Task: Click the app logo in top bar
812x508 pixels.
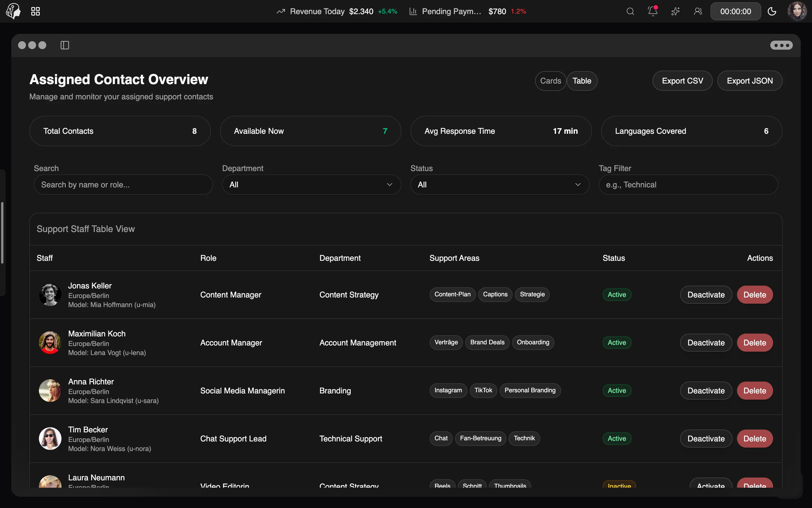Action: (x=14, y=11)
